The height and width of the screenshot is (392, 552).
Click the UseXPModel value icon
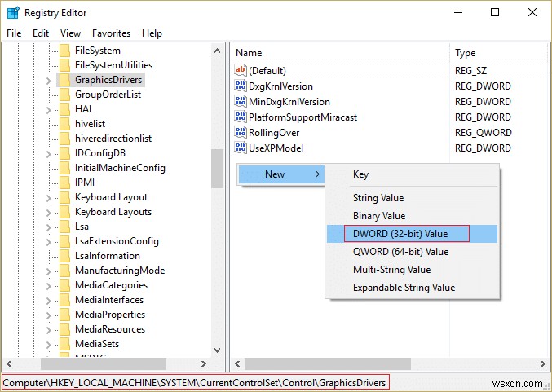coord(240,148)
